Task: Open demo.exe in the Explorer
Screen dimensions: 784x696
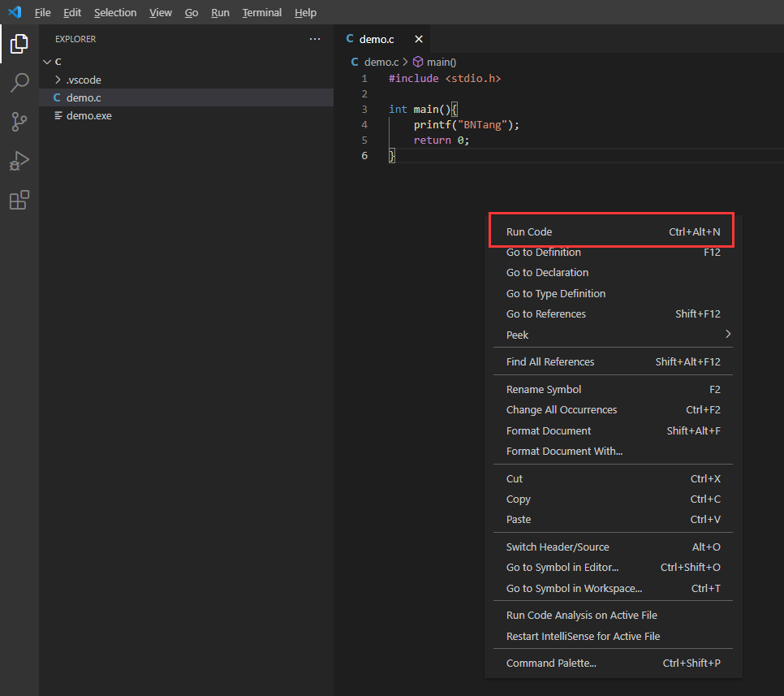Action: tap(88, 115)
